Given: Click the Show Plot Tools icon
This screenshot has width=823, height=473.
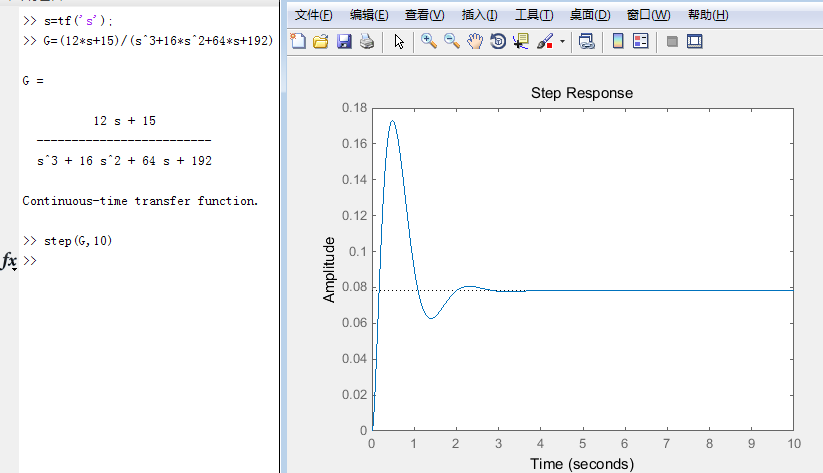Looking at the screenshot, I should [694, 41].
